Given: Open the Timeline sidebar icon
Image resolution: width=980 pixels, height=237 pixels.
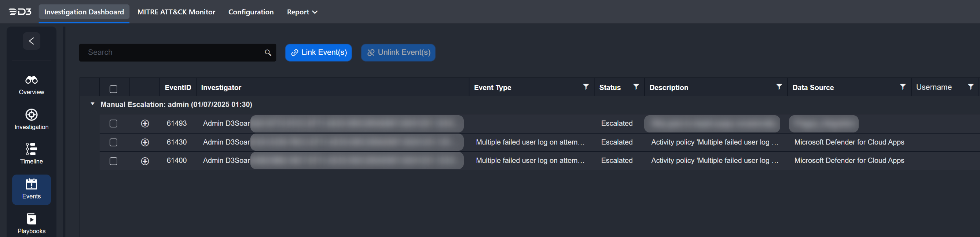Looking at the screenshot, I should coord(31,149).
